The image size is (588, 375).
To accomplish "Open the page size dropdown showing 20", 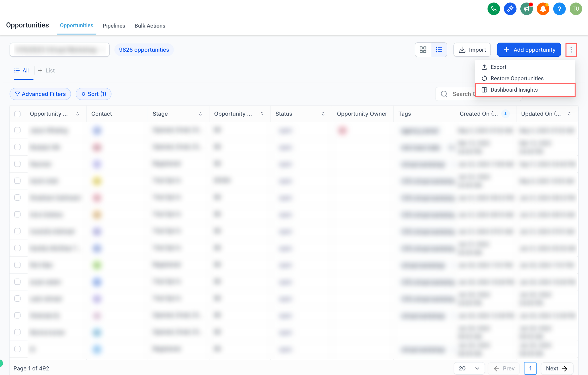I will [469, 368].
